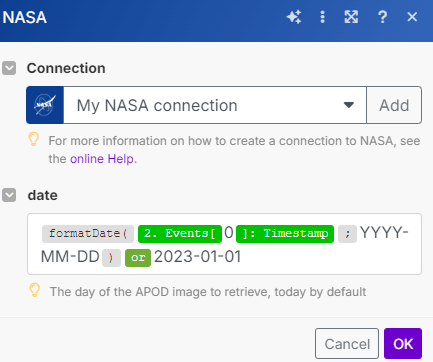
Task: Click inside the date formula field
Action: coord(224,244)
